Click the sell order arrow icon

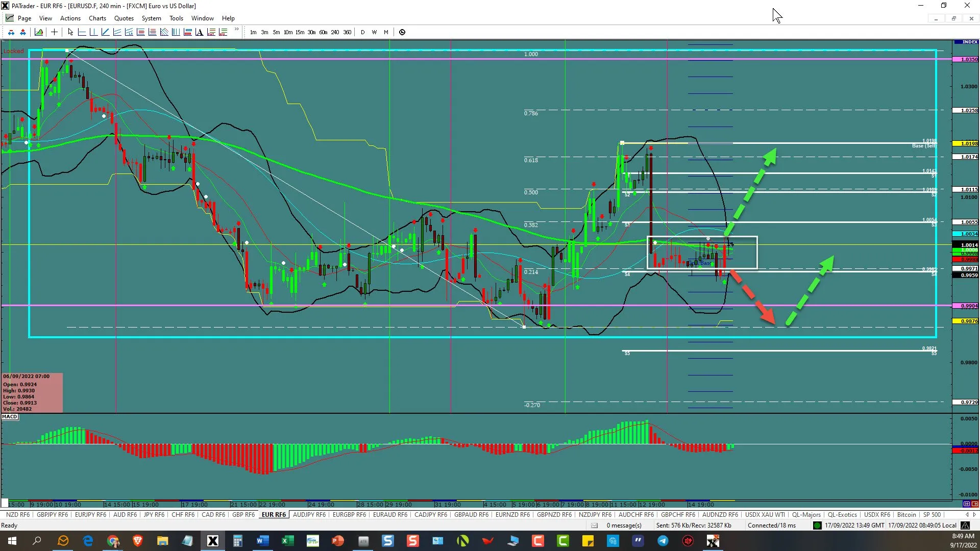click(x=11, y=32)
